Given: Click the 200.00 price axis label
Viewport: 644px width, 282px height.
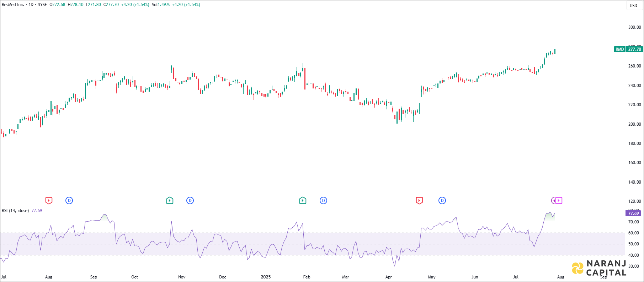Looking at the screenshot, I should 635,124.
